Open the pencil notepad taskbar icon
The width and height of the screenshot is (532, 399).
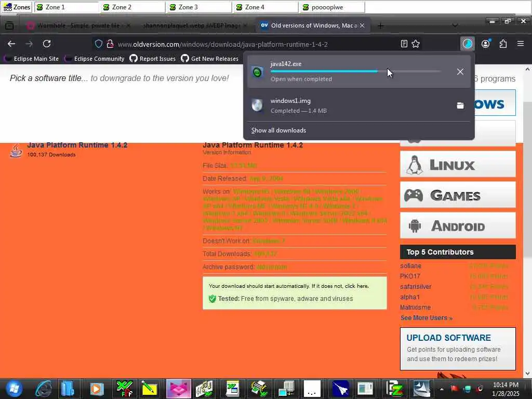coord(149,389)
